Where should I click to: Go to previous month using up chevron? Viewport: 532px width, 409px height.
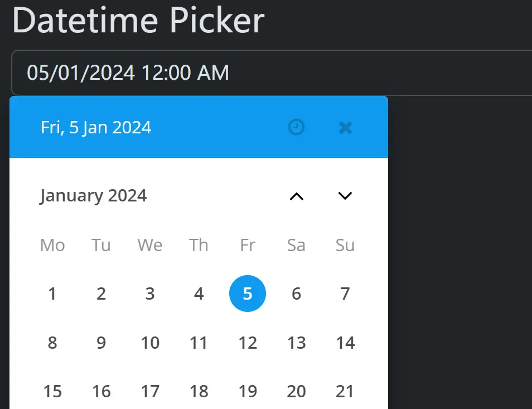pyautogui.click(x=297, y=196)
